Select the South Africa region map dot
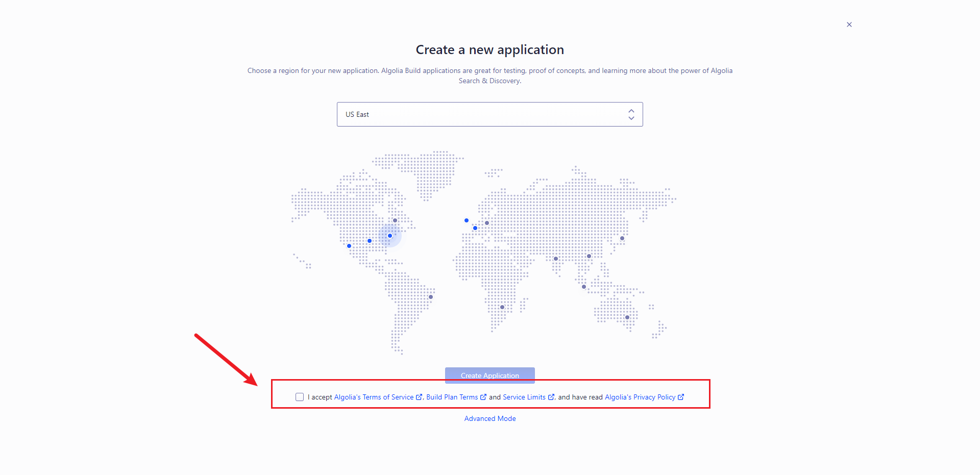This screenshot has height=475, width=980. click(502, 307)
